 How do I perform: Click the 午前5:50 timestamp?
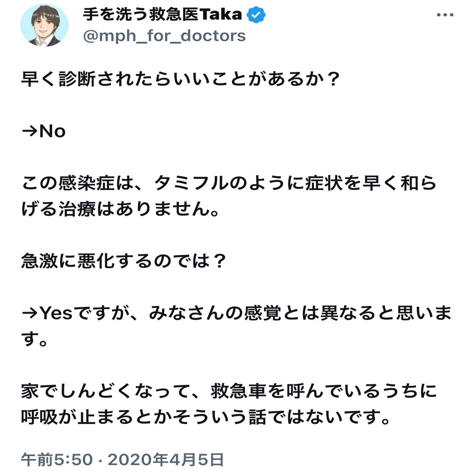(56, 459)
